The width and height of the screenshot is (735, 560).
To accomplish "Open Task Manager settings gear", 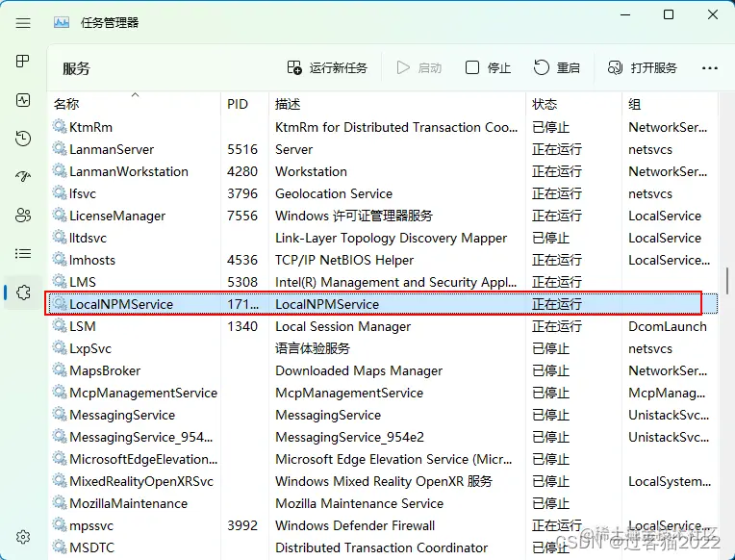I will (x=23, y=537).
